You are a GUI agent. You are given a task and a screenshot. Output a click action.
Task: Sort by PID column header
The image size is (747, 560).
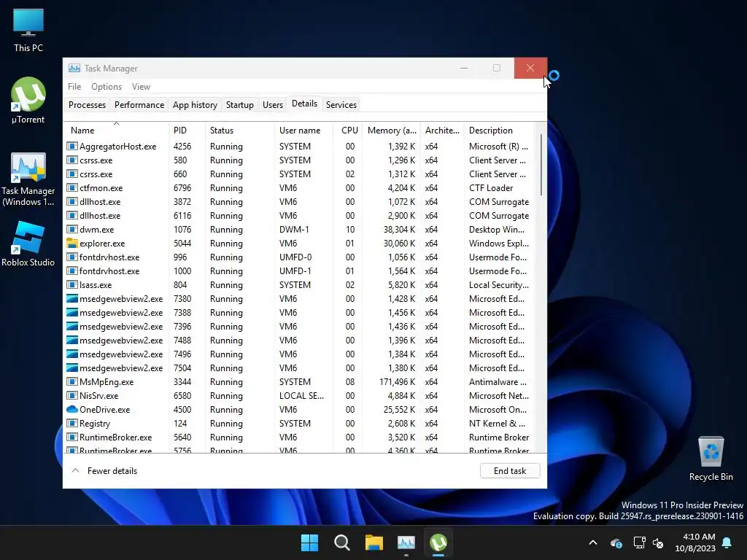pos(187,130)
